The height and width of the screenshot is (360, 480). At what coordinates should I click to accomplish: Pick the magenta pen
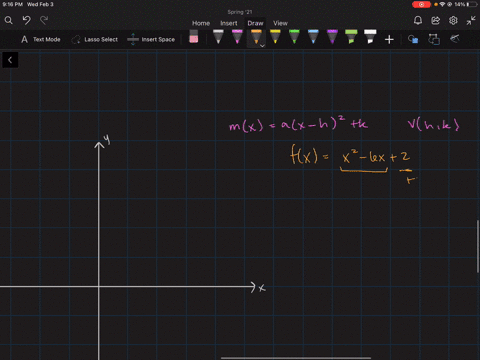tap(237, 37)
